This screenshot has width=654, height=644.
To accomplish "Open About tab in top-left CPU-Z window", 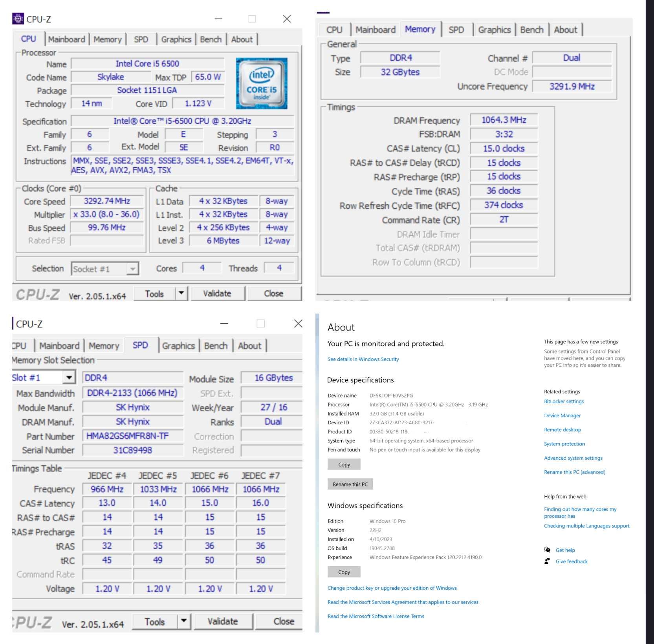I will coord(242,39).
